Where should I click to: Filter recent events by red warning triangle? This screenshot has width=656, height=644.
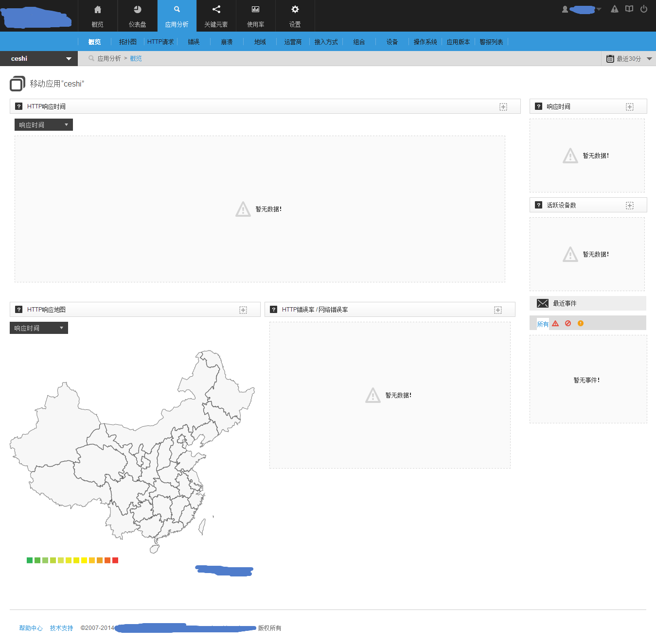coord(555,324)
